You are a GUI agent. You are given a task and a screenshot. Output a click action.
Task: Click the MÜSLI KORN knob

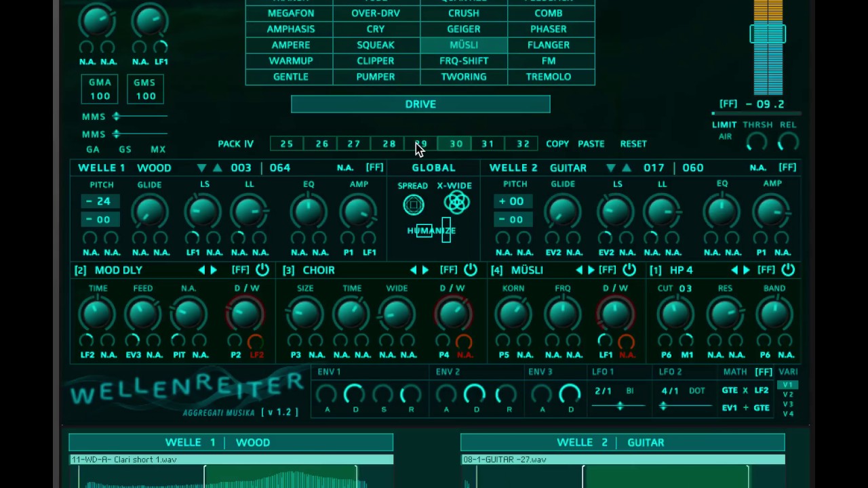click(x=513, y=314)
